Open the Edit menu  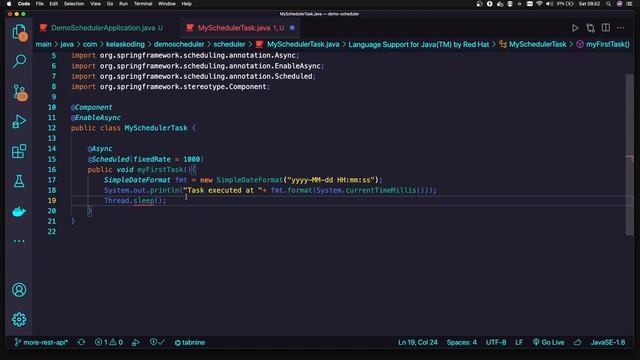pyautogui.click(x=53, y=4)
